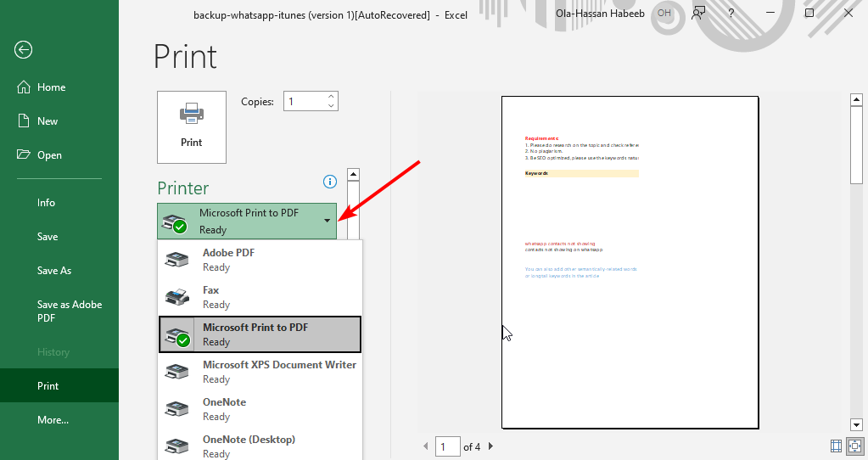Click the Help question mark icon

tap(731, 14)
